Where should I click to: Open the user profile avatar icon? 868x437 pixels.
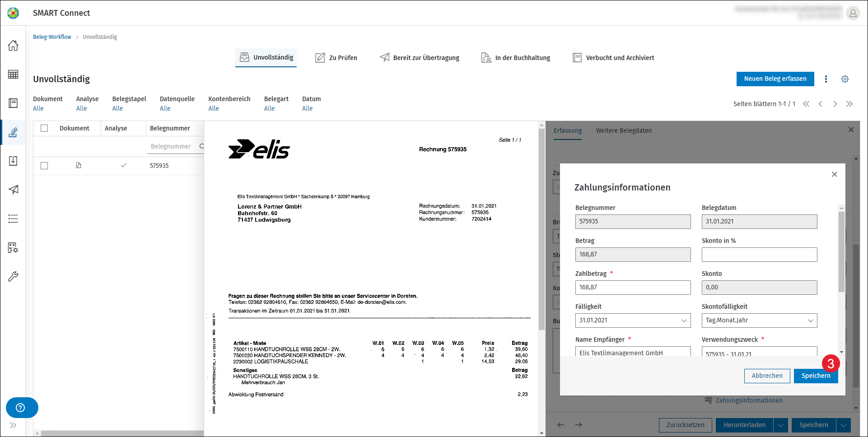point(853,13)
